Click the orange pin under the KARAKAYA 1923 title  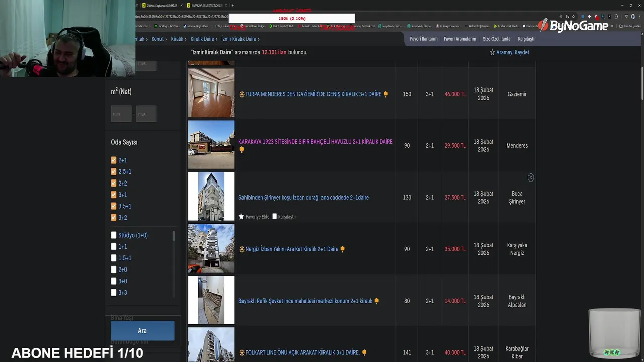(x=242, y=149)
